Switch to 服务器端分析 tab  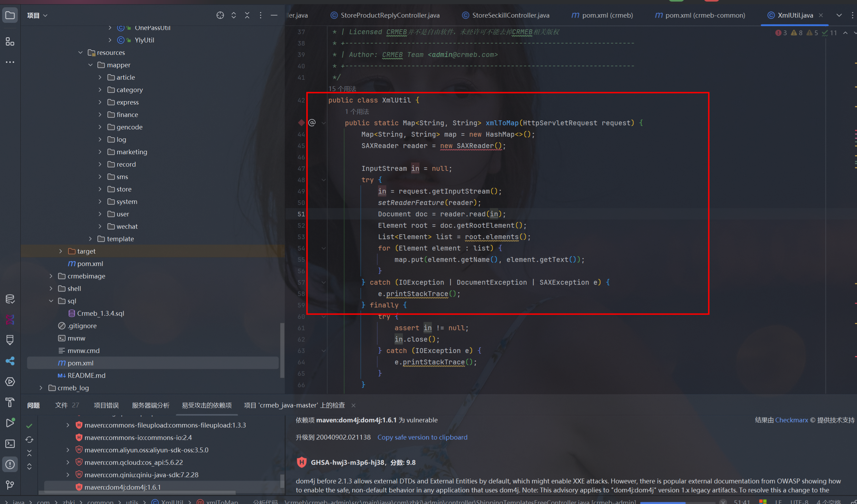click(x=150, y=405)
